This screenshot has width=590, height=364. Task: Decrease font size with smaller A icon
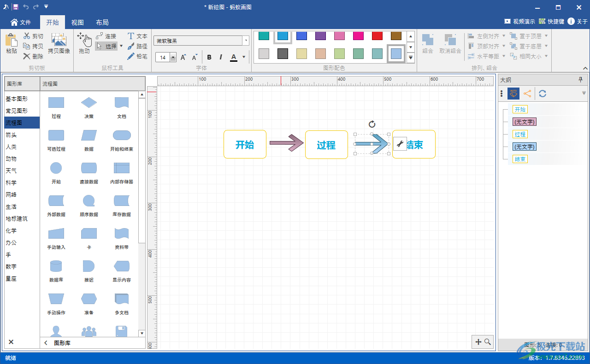pos(195,57)
